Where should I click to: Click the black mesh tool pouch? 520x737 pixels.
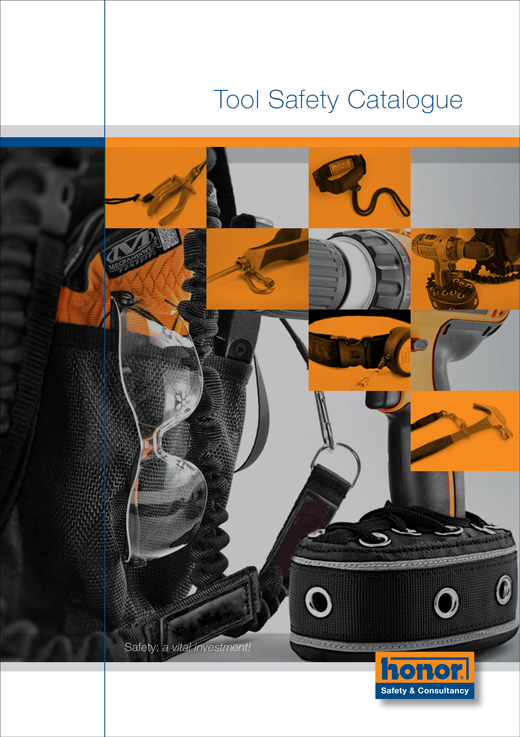click(x=61, y=470)
